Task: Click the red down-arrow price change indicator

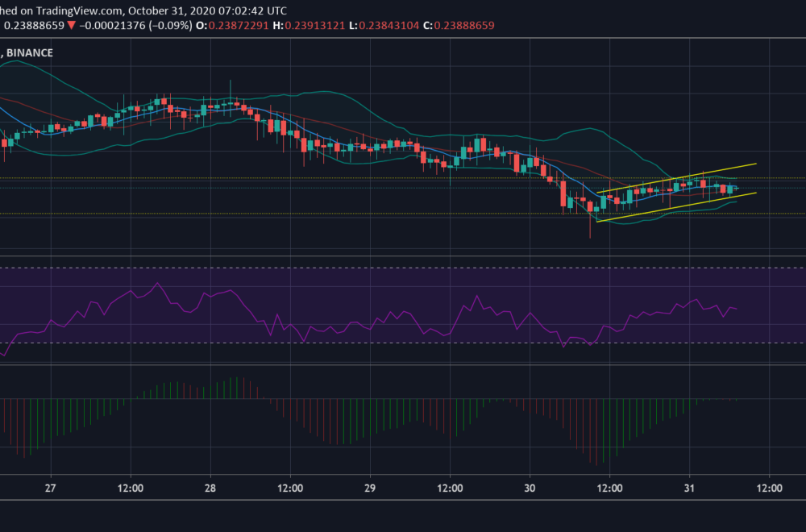Action: tap(72, 25)
